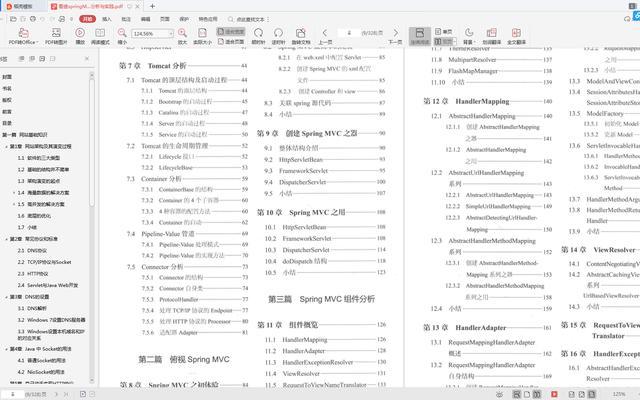Click the PDF转图片 export icon

57,37
